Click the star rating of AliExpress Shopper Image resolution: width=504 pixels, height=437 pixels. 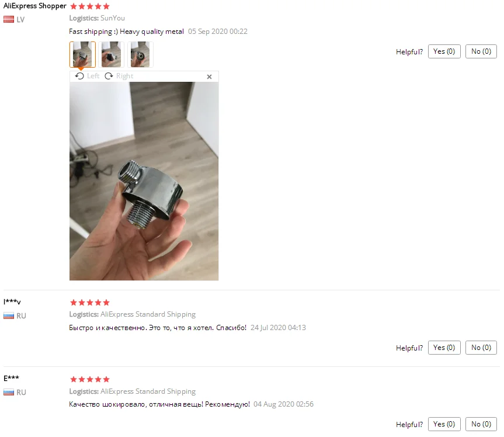coord(90,6)
